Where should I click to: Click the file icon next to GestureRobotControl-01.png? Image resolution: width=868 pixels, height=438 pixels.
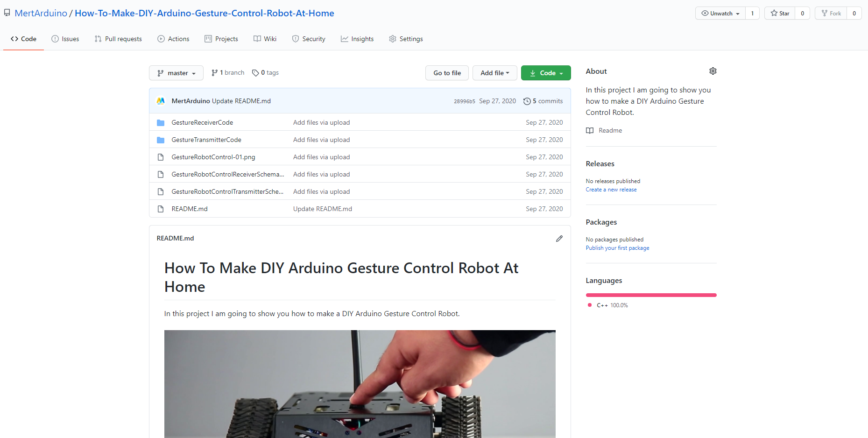[x=161, y=157]
